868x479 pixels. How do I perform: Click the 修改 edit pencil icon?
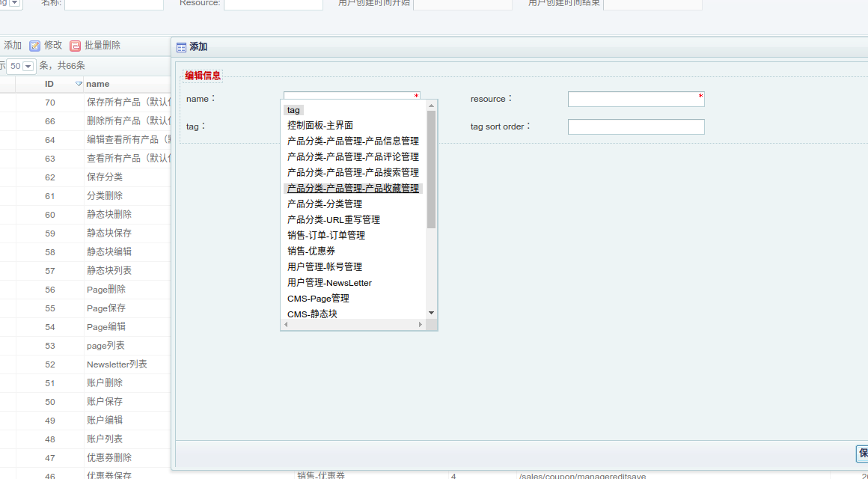[34, 46]
